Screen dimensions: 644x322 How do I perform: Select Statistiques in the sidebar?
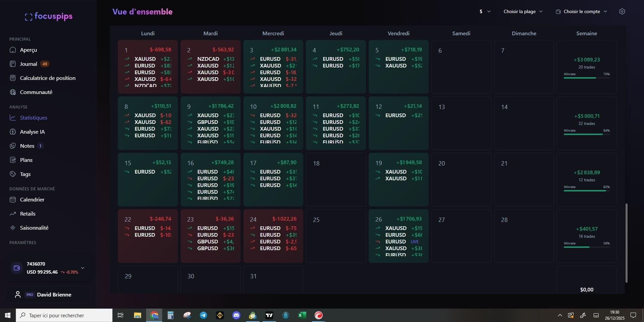[x=33, y=118]
